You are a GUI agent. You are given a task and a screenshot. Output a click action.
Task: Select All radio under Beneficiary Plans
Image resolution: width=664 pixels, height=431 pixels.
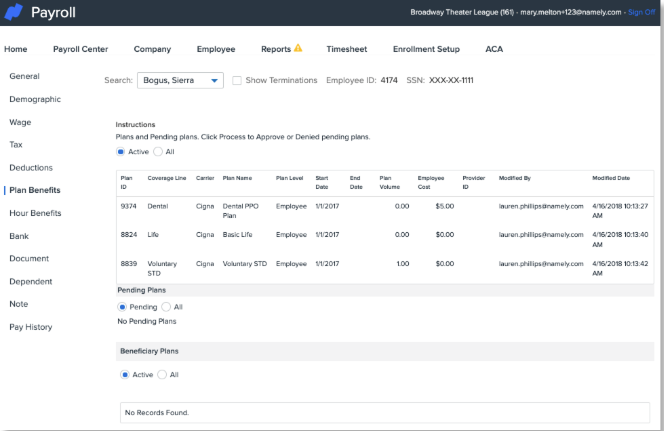(x=162, y=375)
